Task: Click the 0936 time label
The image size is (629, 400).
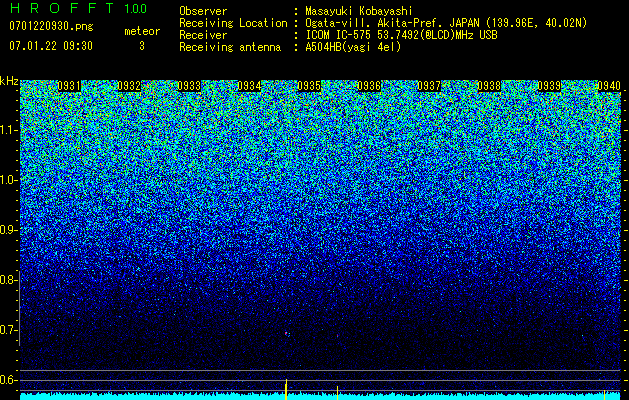Action: point(369,86)
